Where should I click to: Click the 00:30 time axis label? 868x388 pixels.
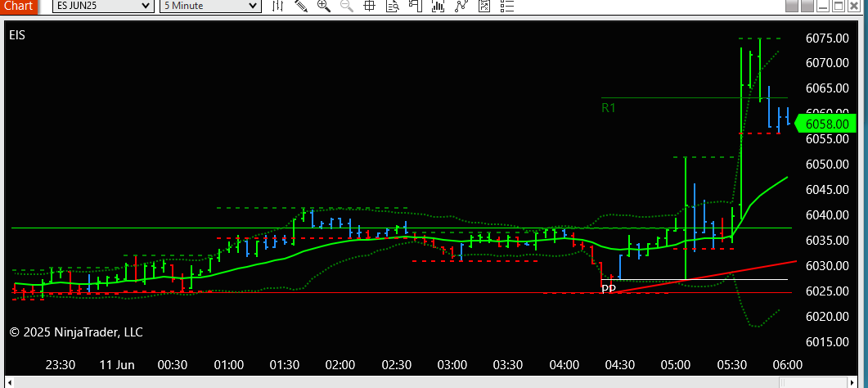[172, 365]
